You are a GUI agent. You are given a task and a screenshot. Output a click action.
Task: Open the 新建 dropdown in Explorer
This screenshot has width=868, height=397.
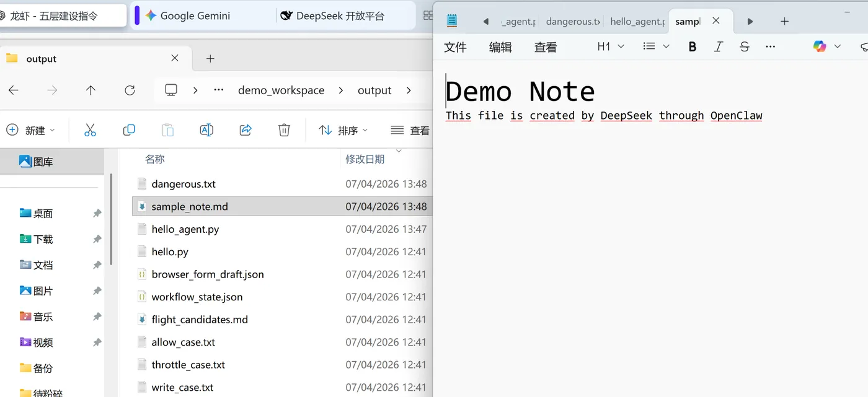[30, 130]
